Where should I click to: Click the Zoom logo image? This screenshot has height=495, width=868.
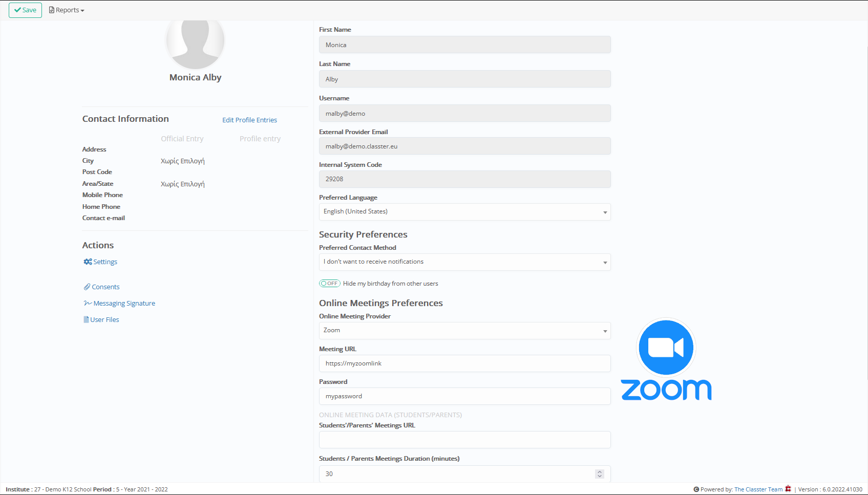click(666, 359)
